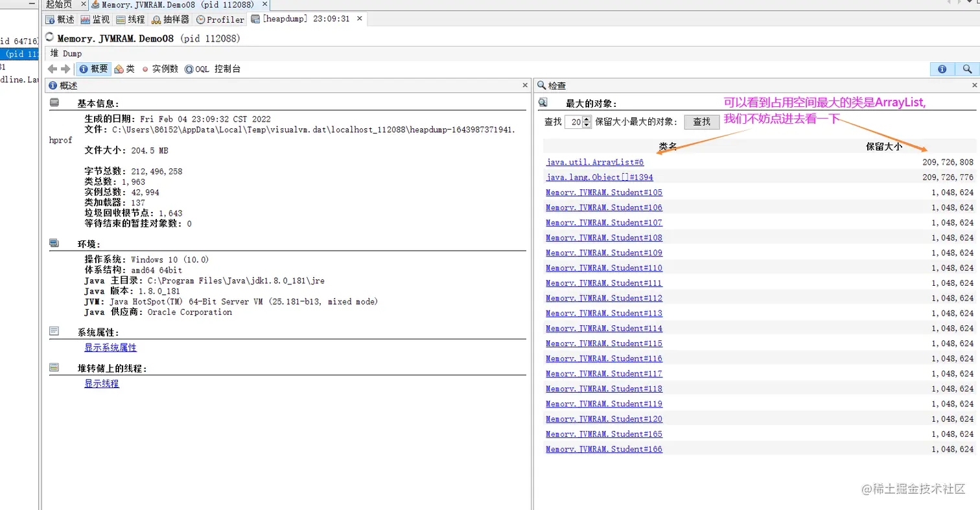Click the 基本信息 section icon
The image size is (980, 510).
click(x=54, y=103)
